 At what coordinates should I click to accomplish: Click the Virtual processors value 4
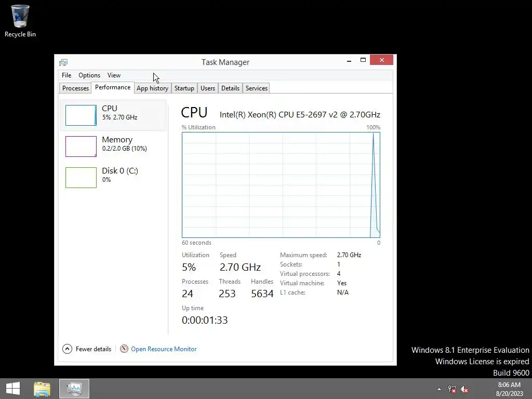[339, 274]
